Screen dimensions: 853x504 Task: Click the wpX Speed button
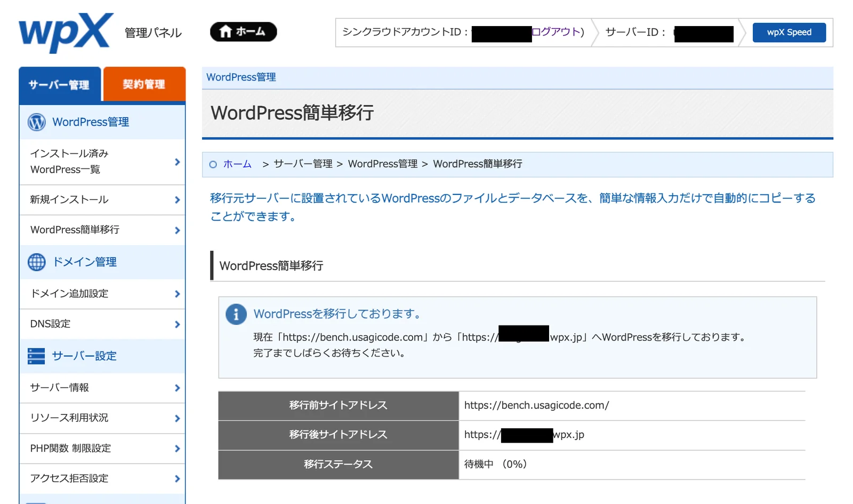(789, 32)
